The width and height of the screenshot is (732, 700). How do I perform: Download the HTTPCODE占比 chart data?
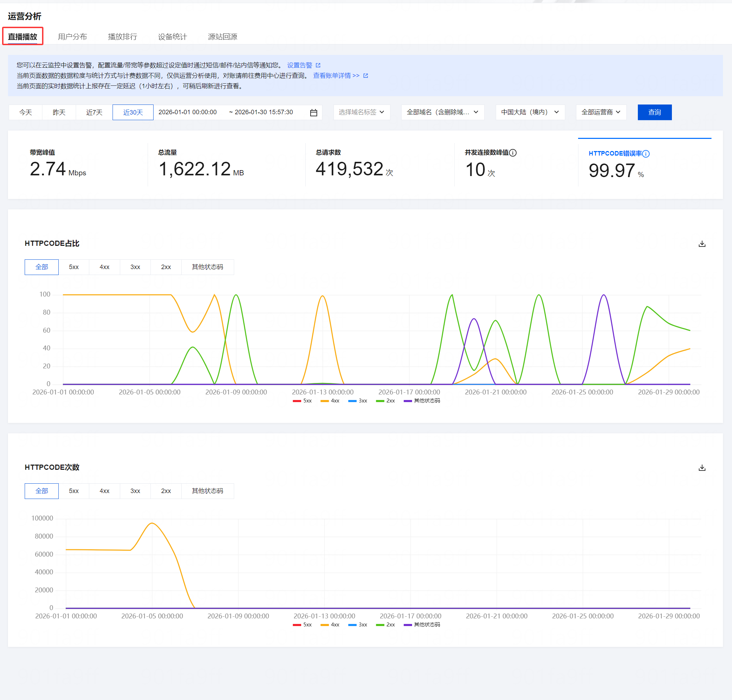[x=702, y=244]
